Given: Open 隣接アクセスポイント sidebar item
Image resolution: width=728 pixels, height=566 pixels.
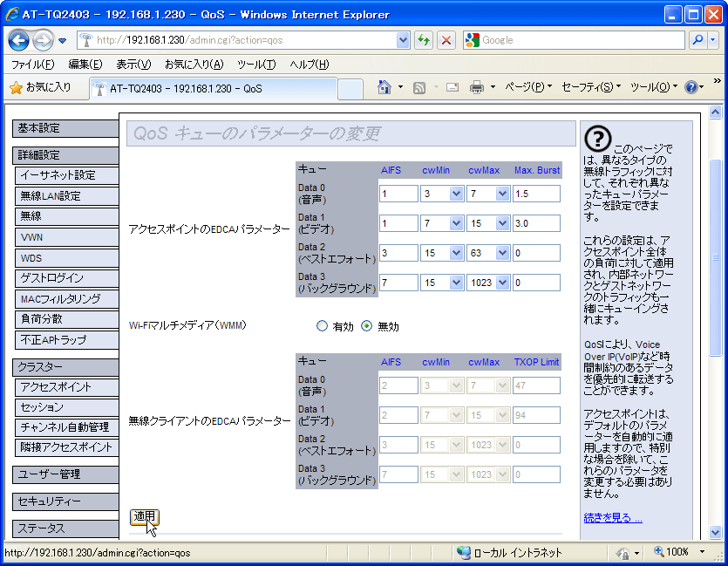Looking at the screenshot, I should [67, 447].
